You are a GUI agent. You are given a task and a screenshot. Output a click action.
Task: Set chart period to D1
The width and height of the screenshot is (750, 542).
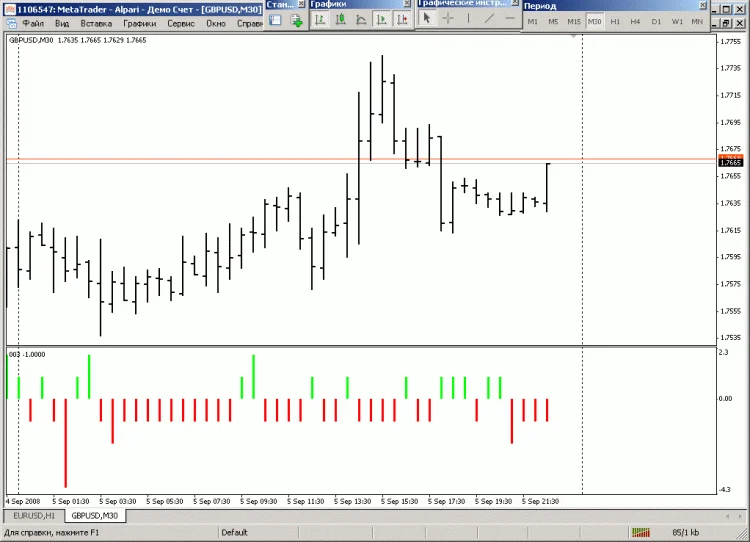pyautogui.click(x=656, y=22)
